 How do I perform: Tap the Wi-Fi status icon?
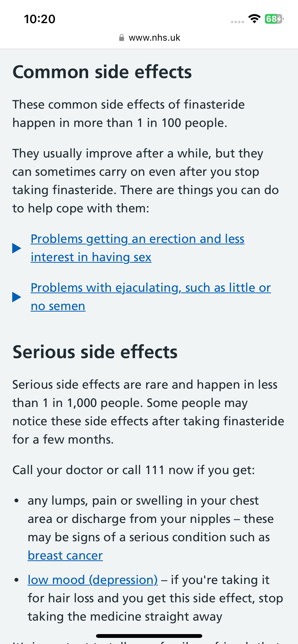(x=254, y=19)
